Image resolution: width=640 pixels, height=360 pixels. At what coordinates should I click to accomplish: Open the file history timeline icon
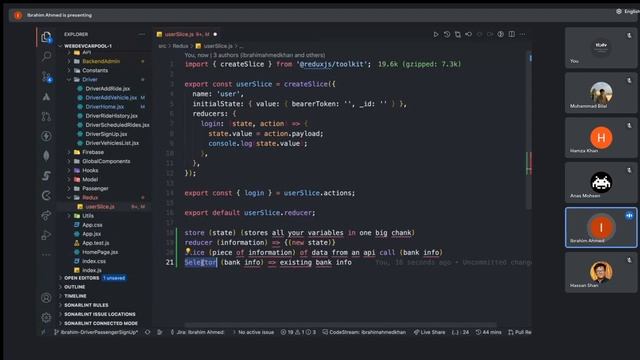coord(447,34)
